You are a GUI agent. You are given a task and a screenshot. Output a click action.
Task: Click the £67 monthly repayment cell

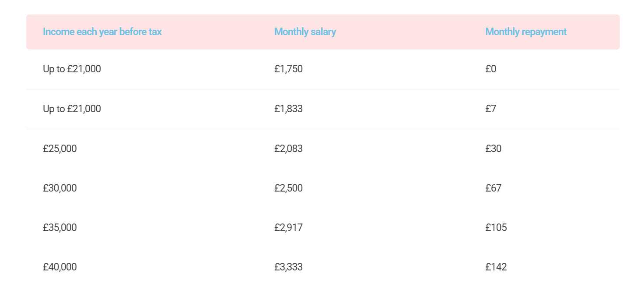(493, 188)
